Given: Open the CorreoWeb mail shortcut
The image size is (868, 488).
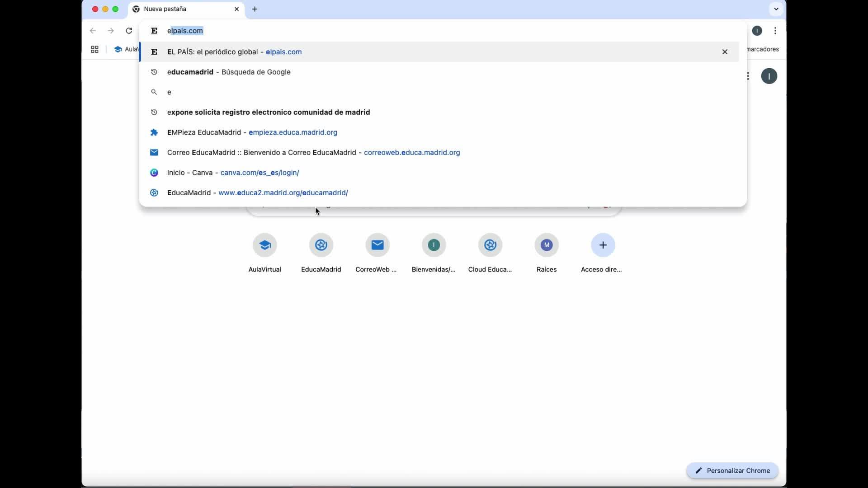Looking at the screenshot, I should point(377,245).
